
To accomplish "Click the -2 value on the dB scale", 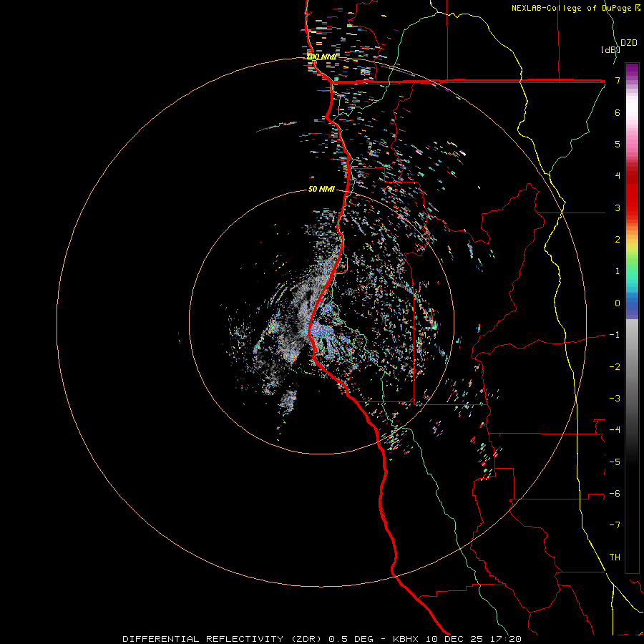I will click(x=615, y=367).
